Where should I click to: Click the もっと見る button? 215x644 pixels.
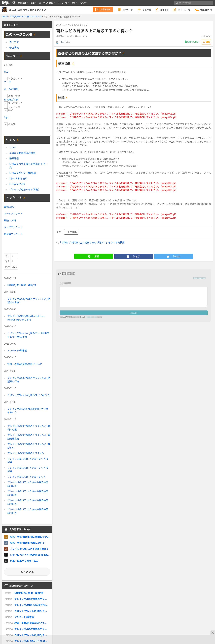27,572
